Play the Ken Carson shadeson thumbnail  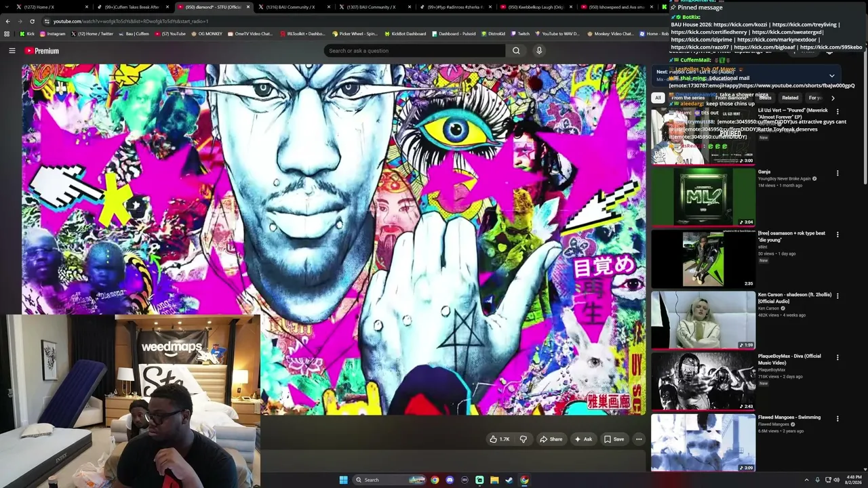pyautogui.click(x=703, y=320)
